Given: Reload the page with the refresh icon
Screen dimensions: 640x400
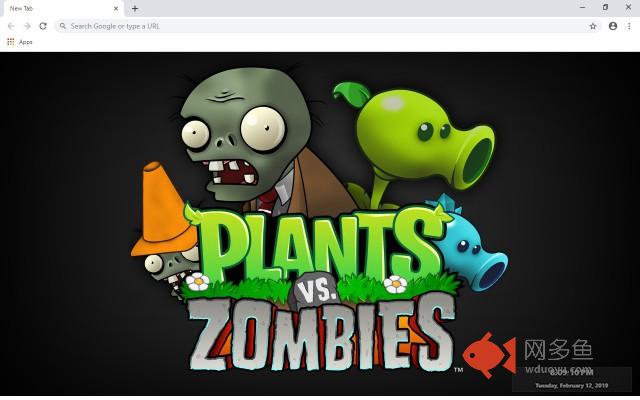Looking at the screenshot, I should [x=43, y=26].
